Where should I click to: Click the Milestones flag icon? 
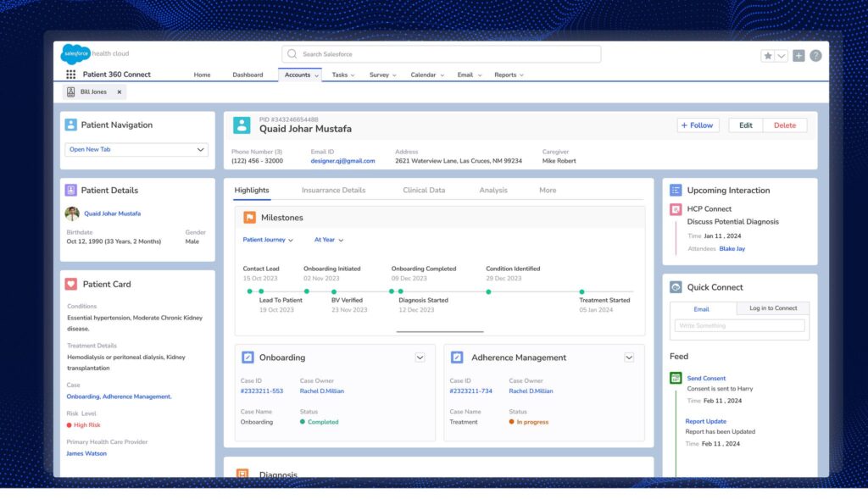tap(249, 218)
